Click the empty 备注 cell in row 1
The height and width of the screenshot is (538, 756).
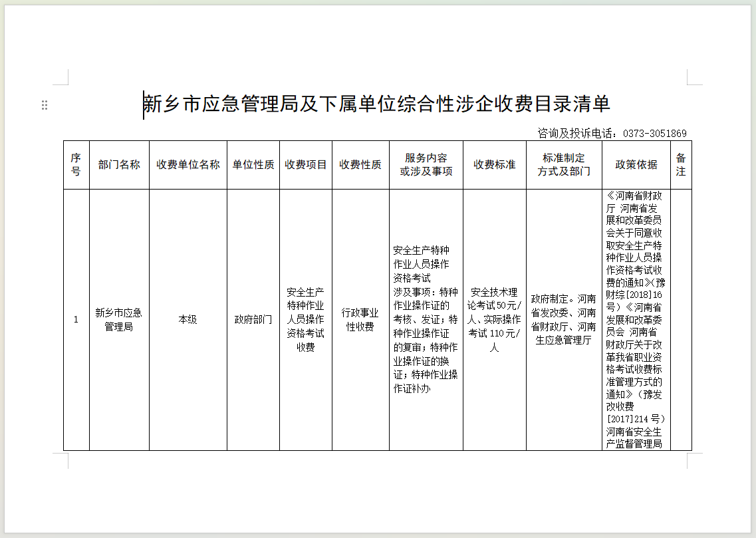coord(681,319)
